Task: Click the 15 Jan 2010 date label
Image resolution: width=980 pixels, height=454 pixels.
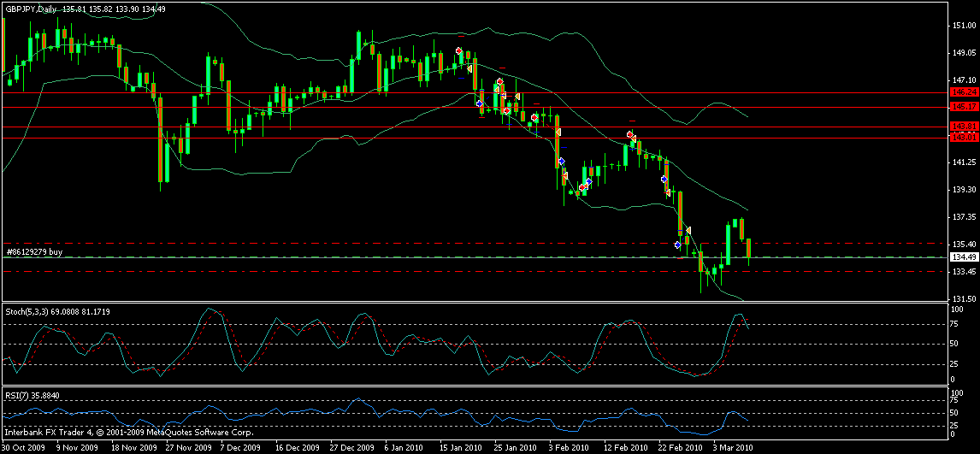Action: tap(459, 447)
